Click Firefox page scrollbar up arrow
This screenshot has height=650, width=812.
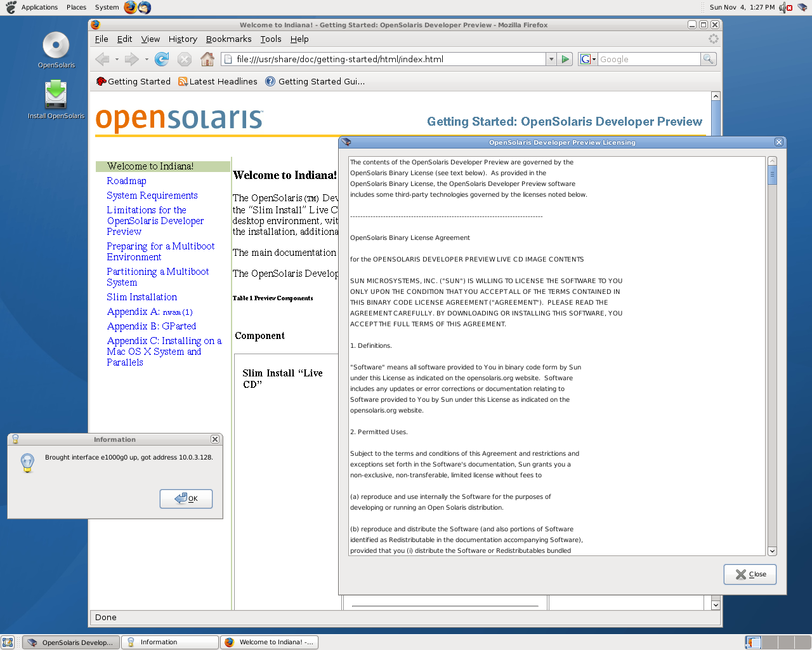[716, 96]
